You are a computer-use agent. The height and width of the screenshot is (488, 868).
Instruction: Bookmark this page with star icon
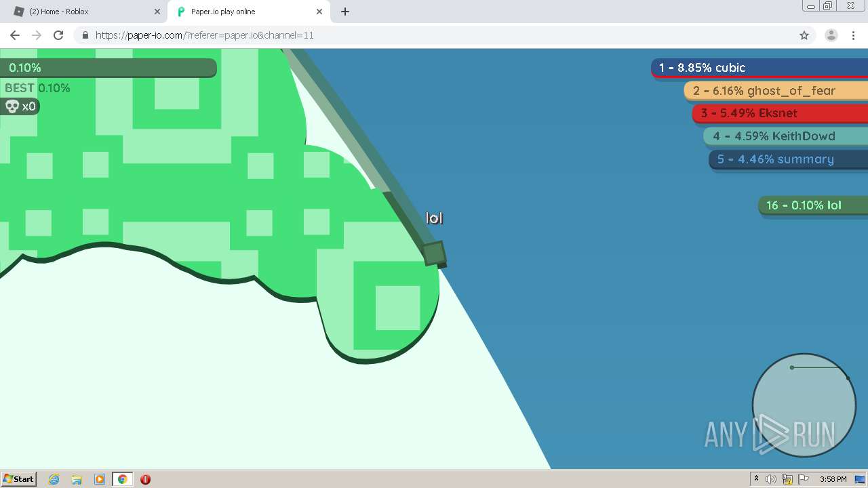(804, 35)
